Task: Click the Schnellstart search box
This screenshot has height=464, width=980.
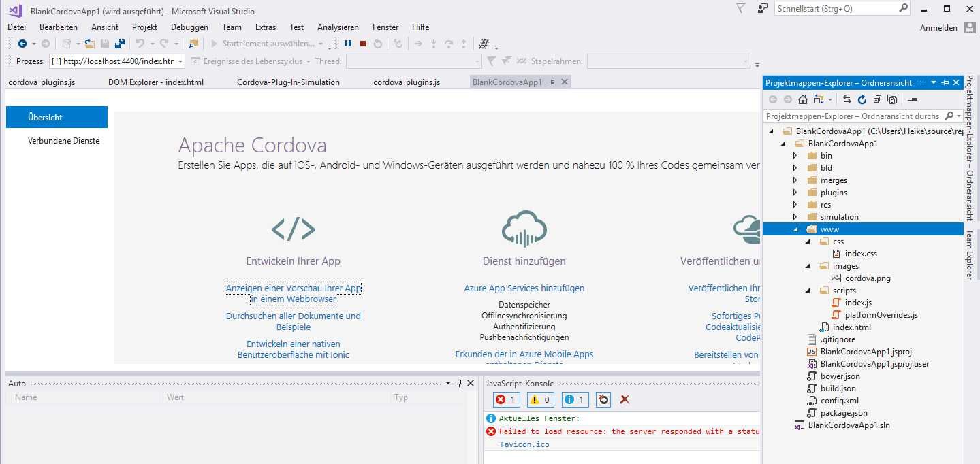Action: (843, 9)
